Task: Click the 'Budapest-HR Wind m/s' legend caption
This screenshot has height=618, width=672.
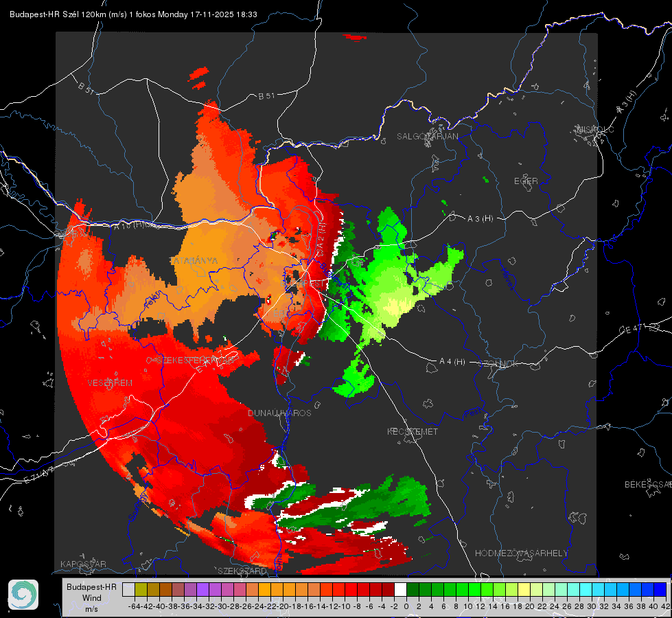Action: point(92,597)
